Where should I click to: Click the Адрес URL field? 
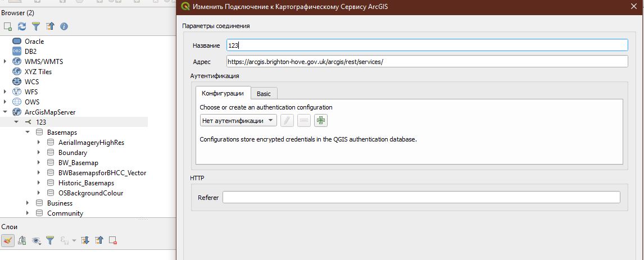[x=427, y=62]
